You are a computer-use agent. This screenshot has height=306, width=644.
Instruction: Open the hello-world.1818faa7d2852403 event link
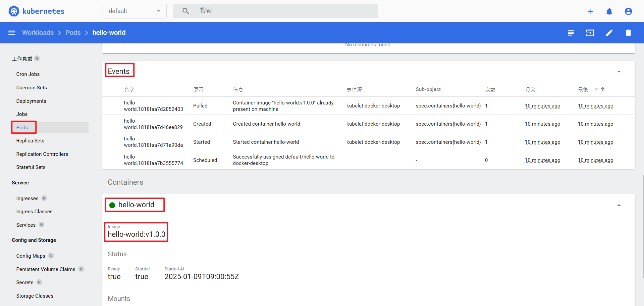pyautogui.click(x=153, y=106)
